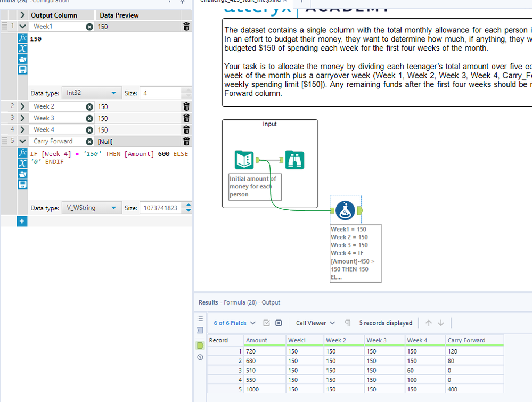
Task: Click the Record column header in Results
Action: click(x=226, y=340)
